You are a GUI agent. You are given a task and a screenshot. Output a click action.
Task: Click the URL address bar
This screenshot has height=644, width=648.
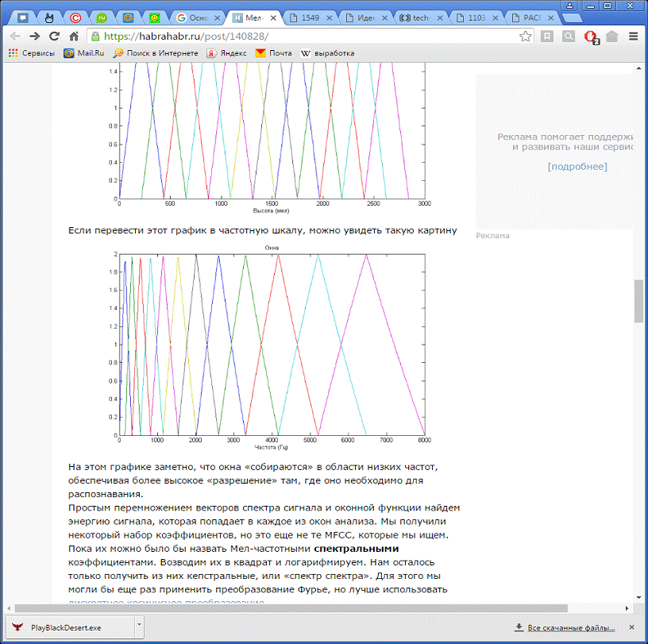point(310,36)
